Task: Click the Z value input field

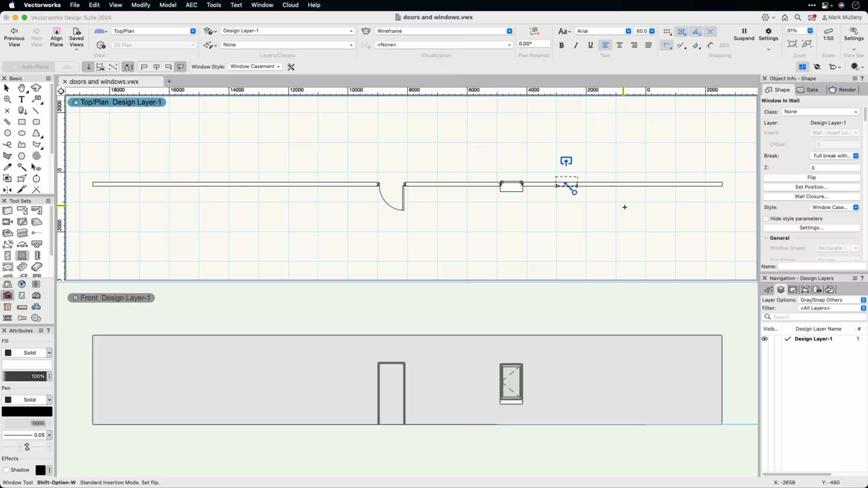Action: [x=834, y=168]
